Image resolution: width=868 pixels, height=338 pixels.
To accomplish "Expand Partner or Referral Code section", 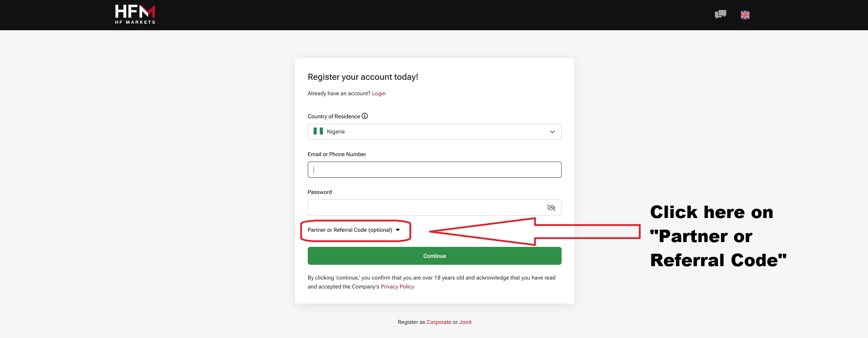I will click(350, 230).
